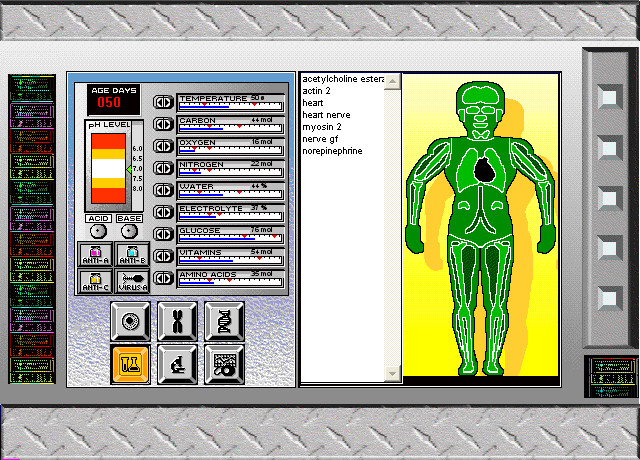The image size is (640, 460).
Task: Apply the ANTI-B bottle
Action: point(132,255)
